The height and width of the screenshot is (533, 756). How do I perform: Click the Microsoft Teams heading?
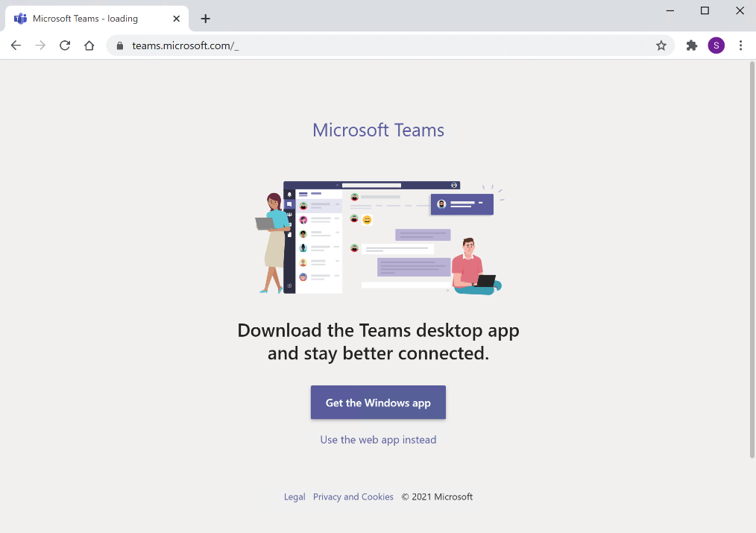point(378,130)
